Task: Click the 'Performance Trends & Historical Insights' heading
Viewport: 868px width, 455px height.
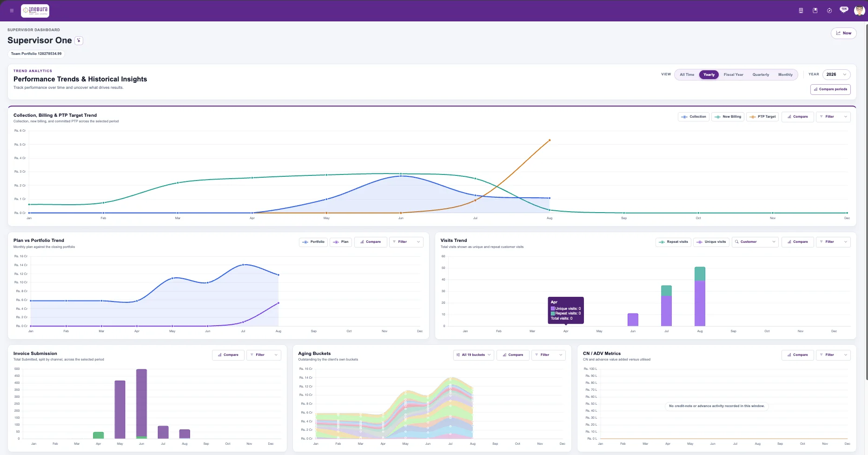Action: click(x=80, y=79)
